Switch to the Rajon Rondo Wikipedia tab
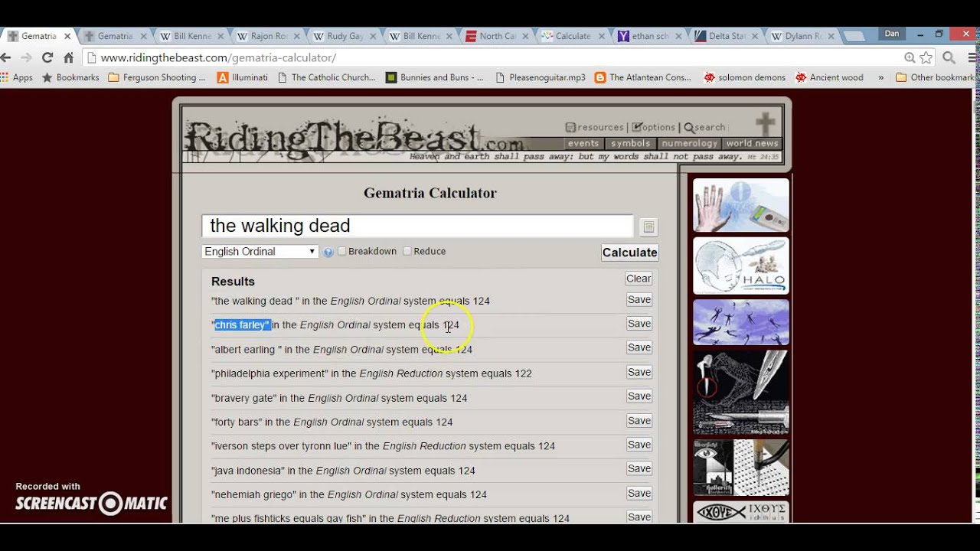980x551 pixels. [x=268, y=36]
